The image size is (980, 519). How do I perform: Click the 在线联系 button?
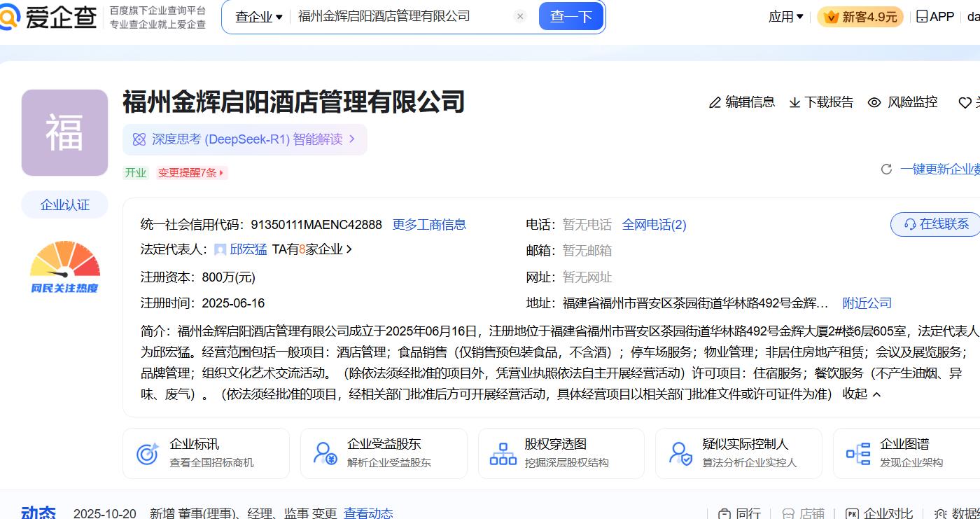coord(936,224)
